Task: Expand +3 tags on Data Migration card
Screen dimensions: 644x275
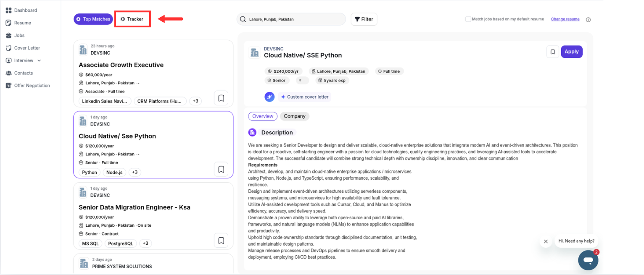Action: click(x=145, y=244)
